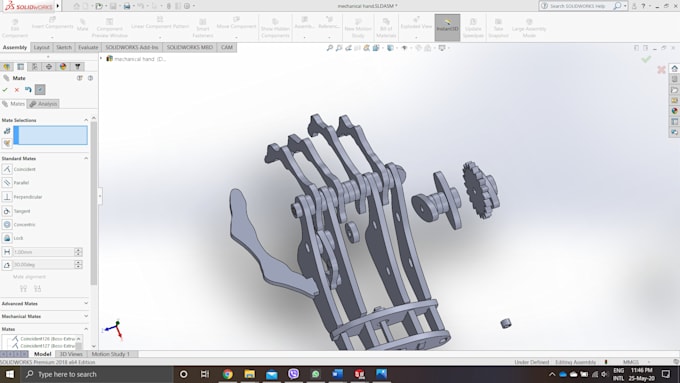Open the SOLIDWORKS Resources home icon
Image resolution: width=680 pixels, height=383 pixels.
[674, 69]
